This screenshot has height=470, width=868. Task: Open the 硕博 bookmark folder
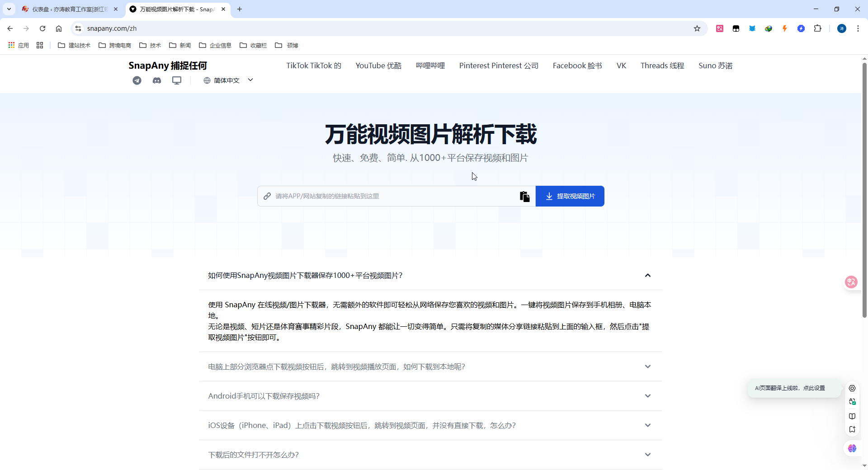tap(287, 45)
